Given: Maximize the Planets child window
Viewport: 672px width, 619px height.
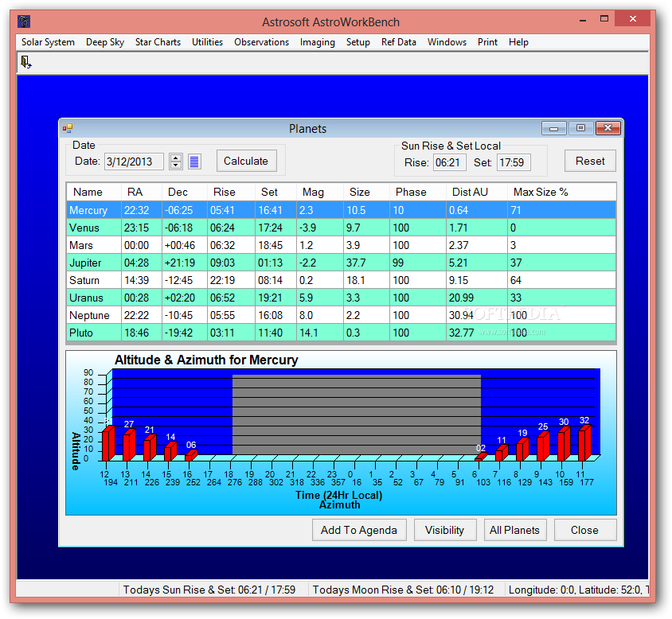Looking at the screenshot, I should (x=580, y=128).
